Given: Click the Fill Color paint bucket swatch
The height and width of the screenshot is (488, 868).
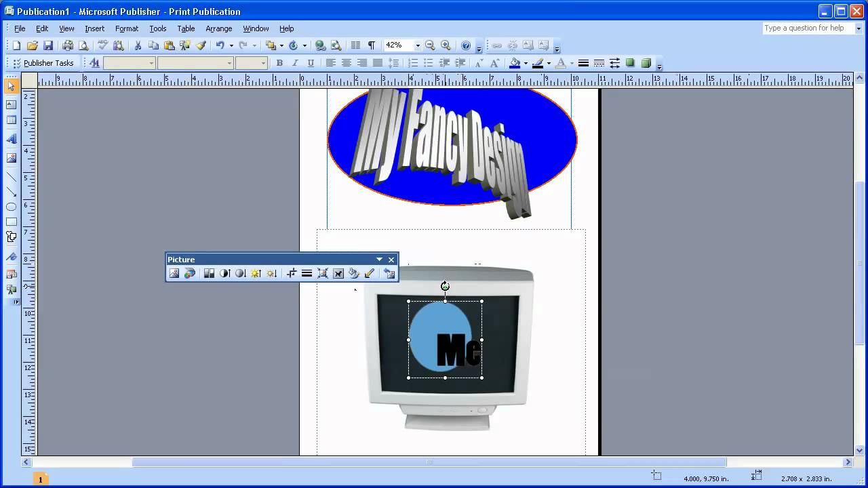Looking at the screenshot, I should (515, 63).
